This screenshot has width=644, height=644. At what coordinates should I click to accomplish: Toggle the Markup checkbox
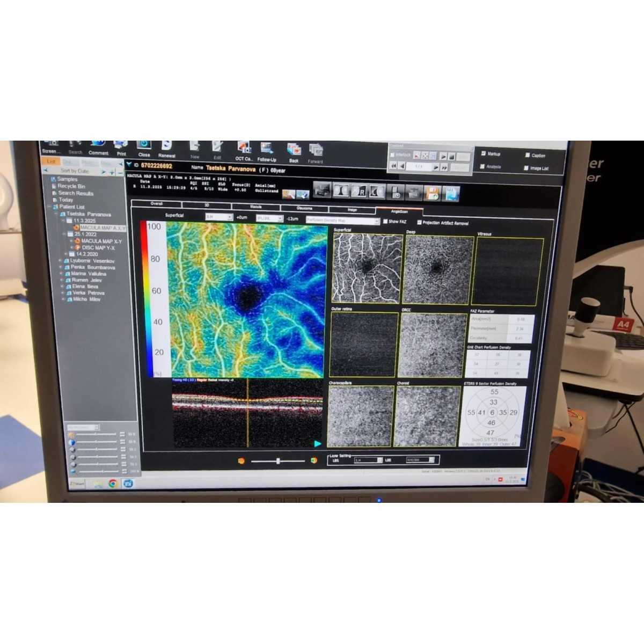(x=484, y=153)
